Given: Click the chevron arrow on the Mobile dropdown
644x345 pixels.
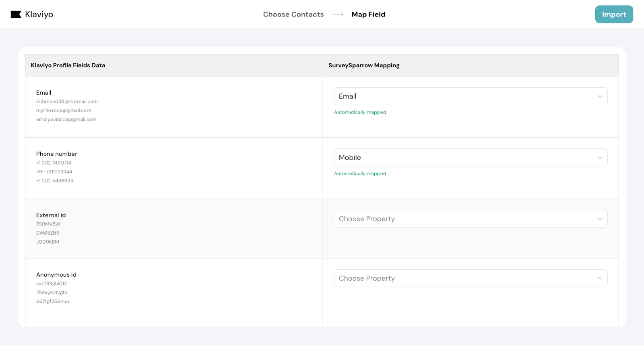Looking at the screenshot, I should (x=600, y=157).
